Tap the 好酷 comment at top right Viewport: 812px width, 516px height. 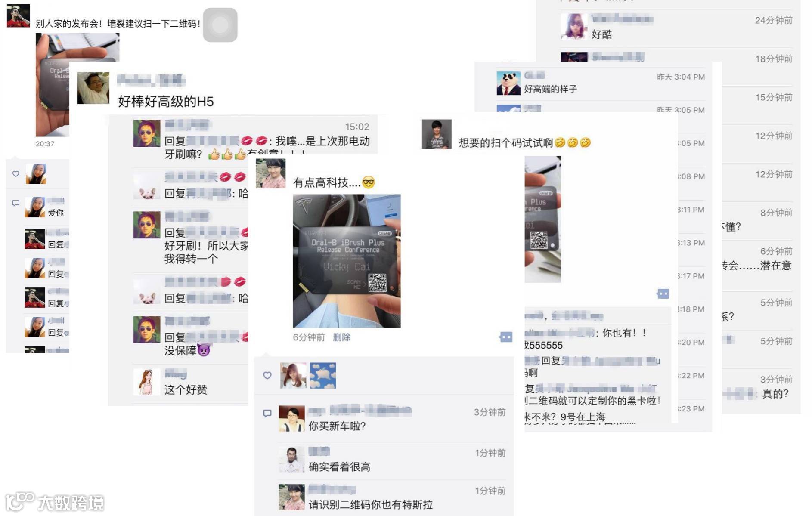pos(601,34)
